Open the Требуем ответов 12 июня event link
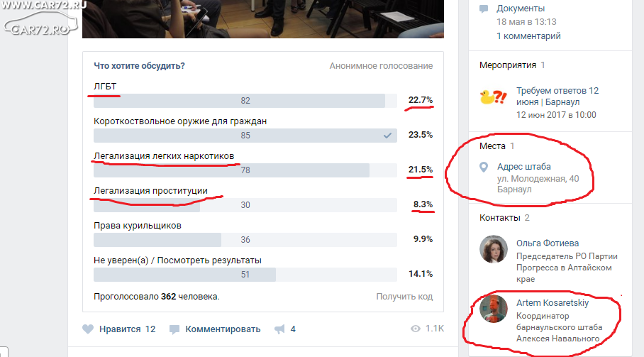 point(557,96)
